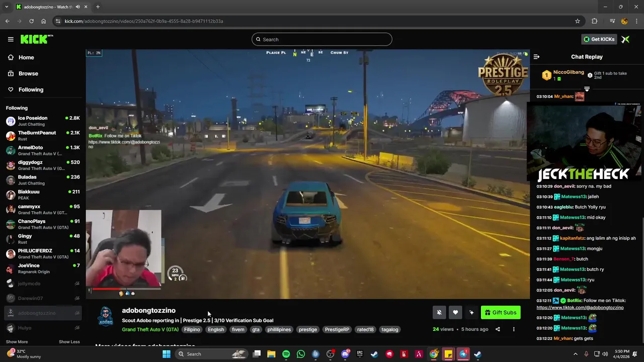Open WhatsApp from the taskbar

301,354
